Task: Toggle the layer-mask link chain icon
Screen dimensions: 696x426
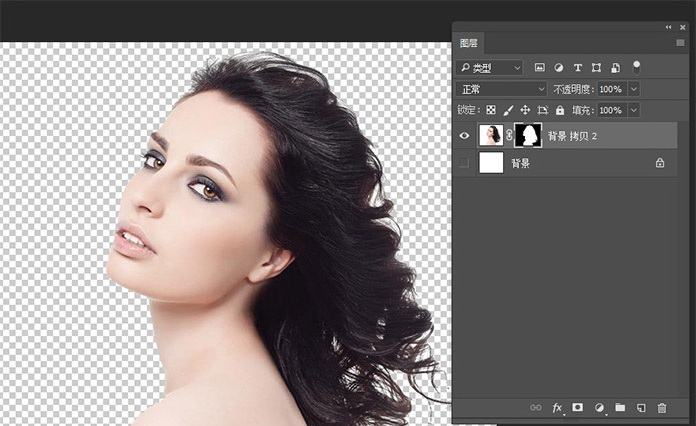Action: coord(509,135)
